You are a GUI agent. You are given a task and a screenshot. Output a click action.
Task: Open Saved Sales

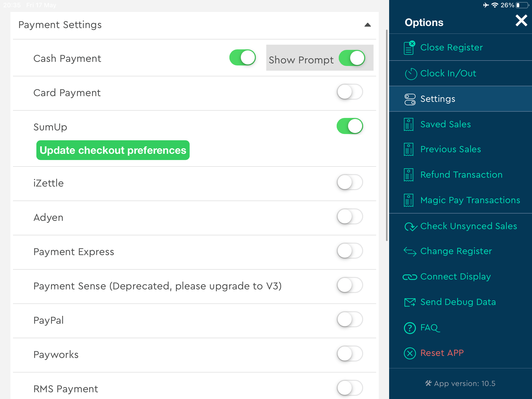445,124
